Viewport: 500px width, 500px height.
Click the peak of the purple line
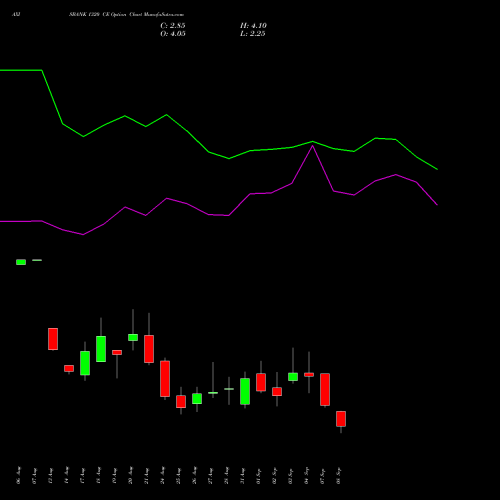click(x=312, y=146)
